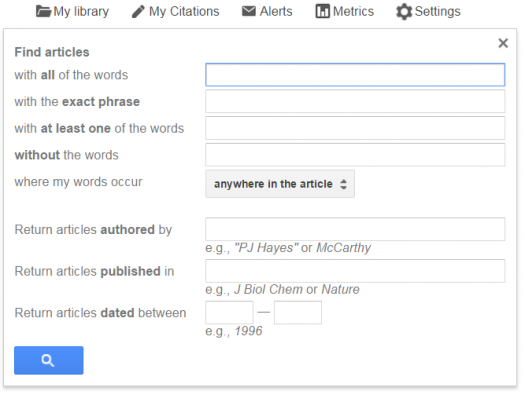Open Settings gear icon
This screenshot has height=395, width=525.
coord(404,12)
